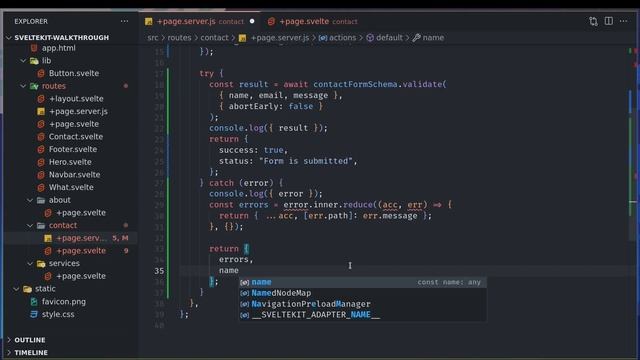Viewport: 640px width, 360px height.
Task: Collapse the routes folder
Action: click(23, 86)
